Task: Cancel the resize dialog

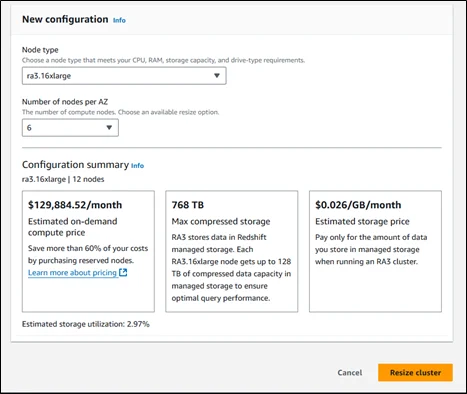Action: tap(350, 372)
